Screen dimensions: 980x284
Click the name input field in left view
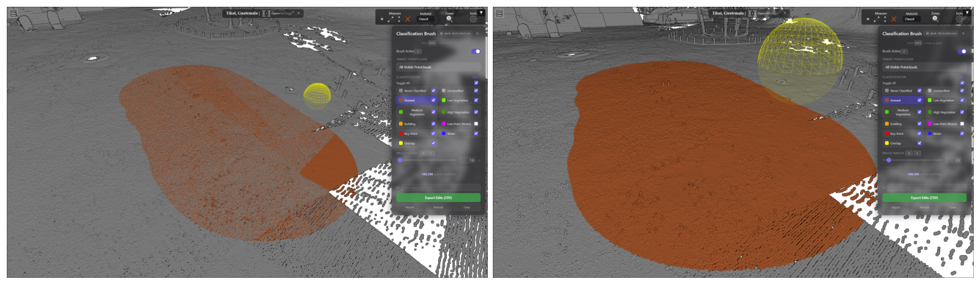point(441,188)
